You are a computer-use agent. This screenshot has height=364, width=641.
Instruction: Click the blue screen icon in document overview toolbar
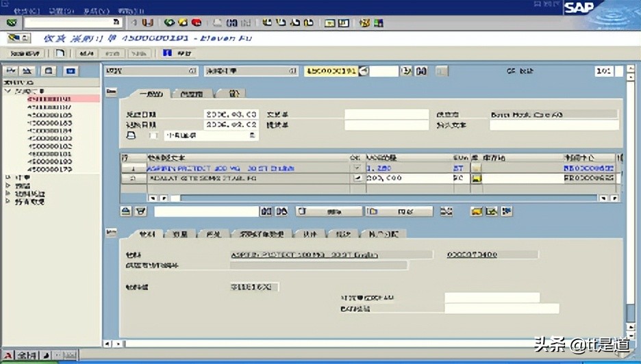coord(71,71)
